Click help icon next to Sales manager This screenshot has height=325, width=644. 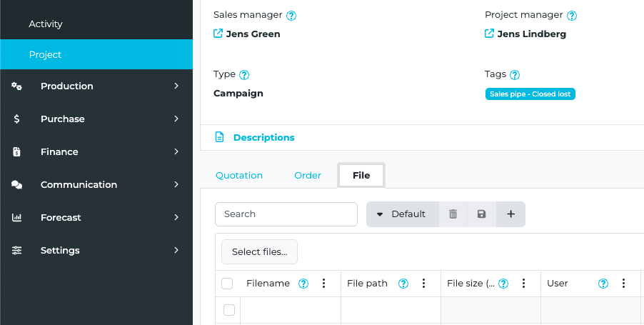point(291,15)
